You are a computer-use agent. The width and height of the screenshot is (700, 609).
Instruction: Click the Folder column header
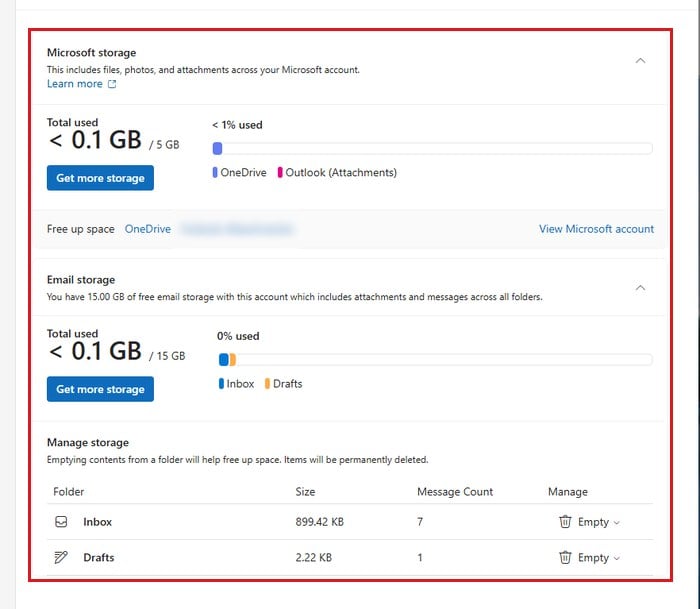(68, 492)
